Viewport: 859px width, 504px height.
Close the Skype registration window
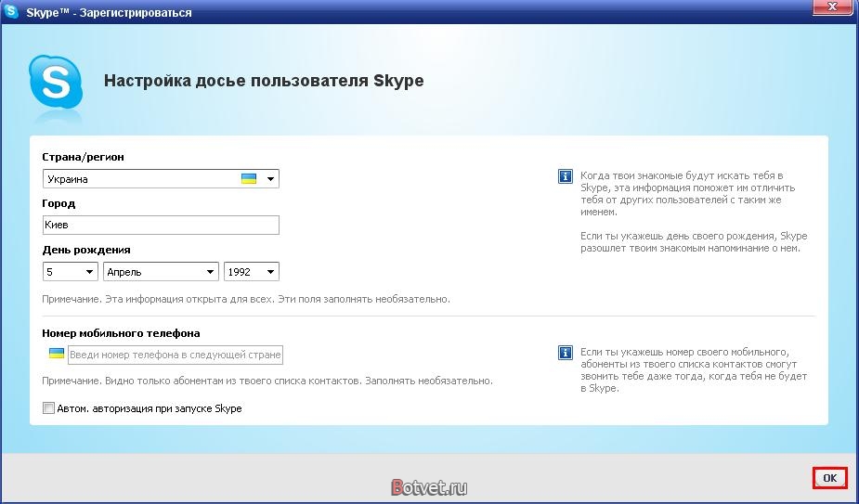pos(832,7)
